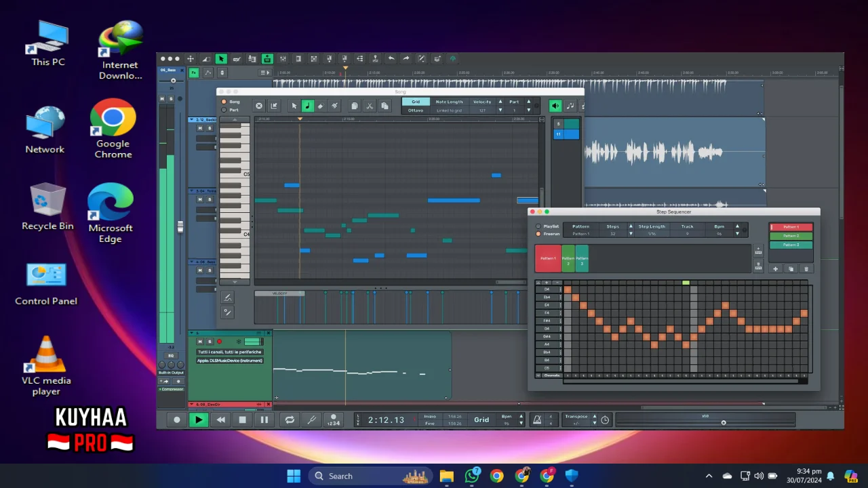Image resolution: width=868 pixels, height=488 pixels.
Task: Select the Grid tab in piano roll
Action: point(416,102)
